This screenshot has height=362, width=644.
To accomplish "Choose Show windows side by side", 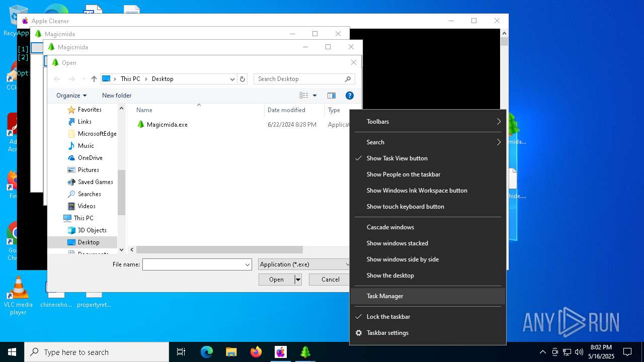I will tap(428, 259).
